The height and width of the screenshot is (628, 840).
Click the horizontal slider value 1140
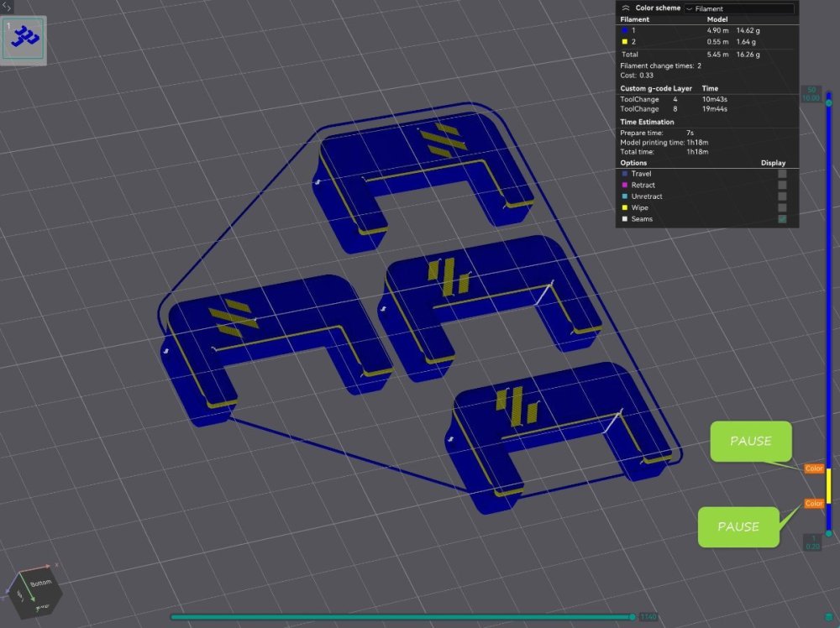tap(648, 617)
